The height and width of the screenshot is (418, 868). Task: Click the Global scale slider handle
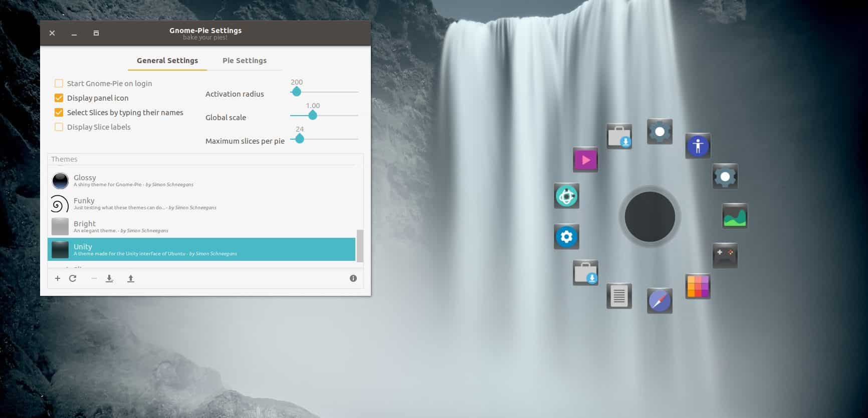tap(313, 115)
